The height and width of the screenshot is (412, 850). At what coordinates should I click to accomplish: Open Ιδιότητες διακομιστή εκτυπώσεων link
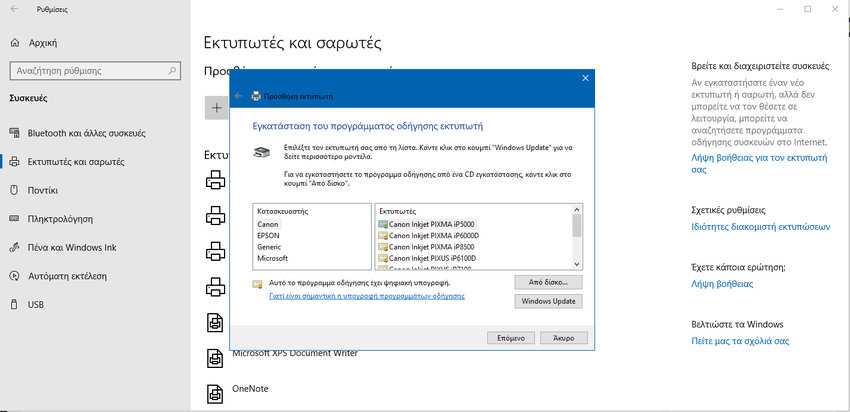pyautogui.click(x=761, y=227)
